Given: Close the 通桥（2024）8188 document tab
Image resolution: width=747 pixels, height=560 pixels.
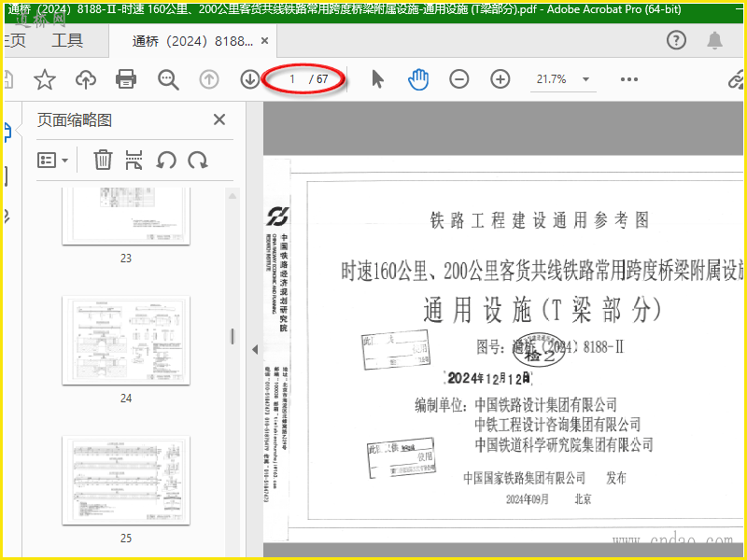Looking at the screenshot, I should tap(265, 41).
